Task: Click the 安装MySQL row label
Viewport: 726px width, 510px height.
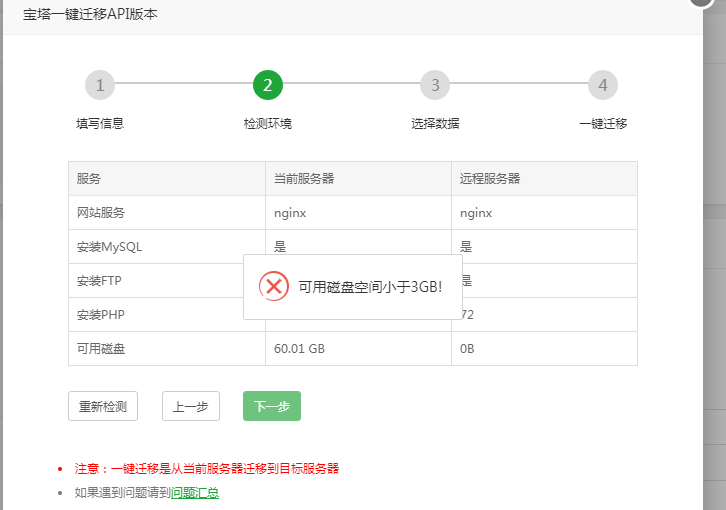Action: pos(109,247)
